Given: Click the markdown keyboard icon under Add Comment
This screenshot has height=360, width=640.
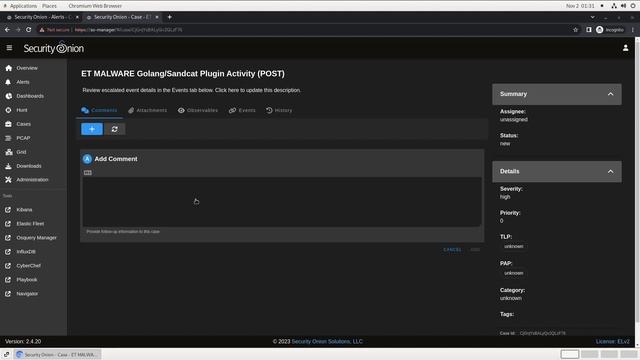Looking at the screenshot, I should [88, 173].
